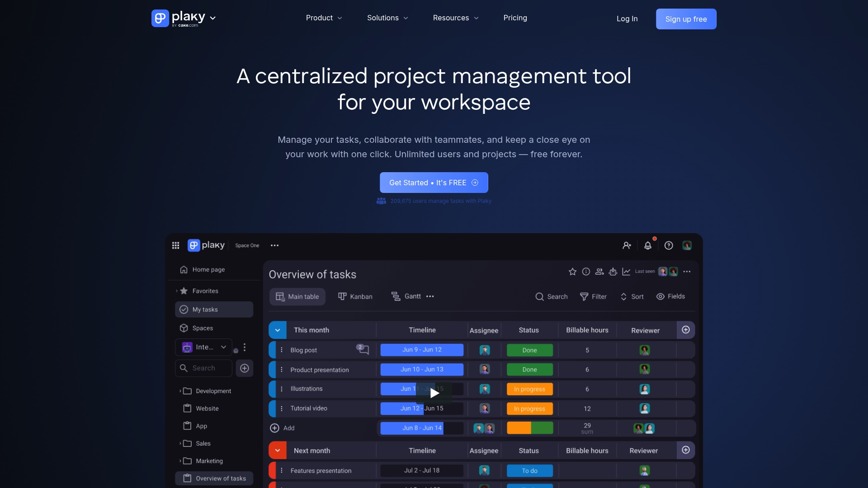The image size is (868, 488).
Task: Click Get Started It's FREE button
Action: tap(434, 183)
